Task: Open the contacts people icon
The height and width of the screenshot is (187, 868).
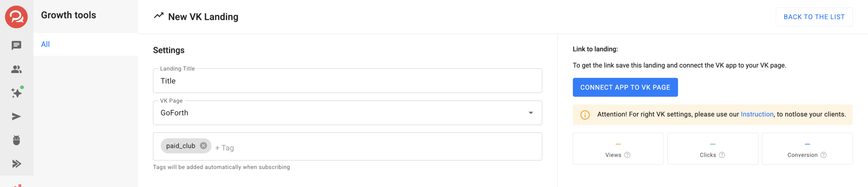Action: [16, 69]
